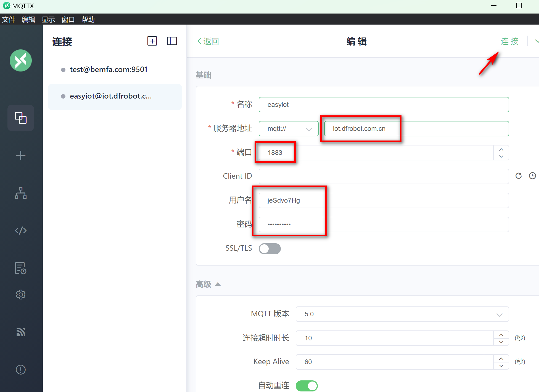Collapse the 高级 advanced section

click(218, 284)
